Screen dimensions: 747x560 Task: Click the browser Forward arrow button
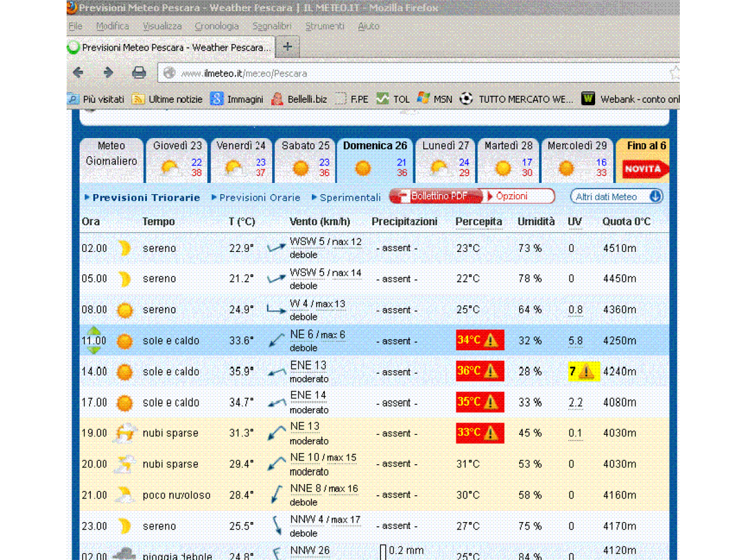[x=108, y=73]
